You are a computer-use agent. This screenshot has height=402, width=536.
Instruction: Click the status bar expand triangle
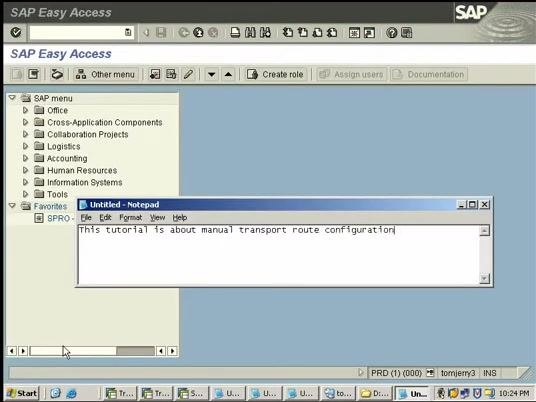click(x=361, y=373)
